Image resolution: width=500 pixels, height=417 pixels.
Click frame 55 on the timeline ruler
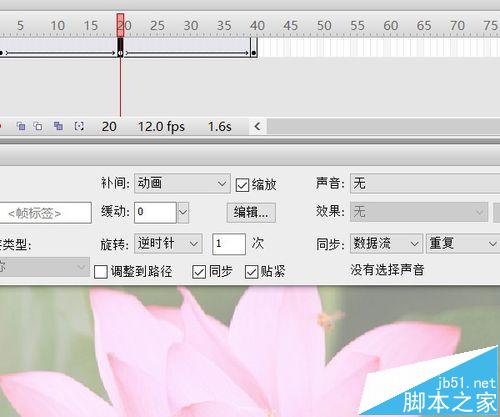click(357, 25)
